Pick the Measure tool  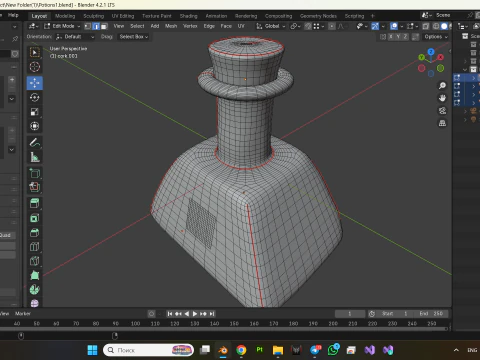(35, 157)
